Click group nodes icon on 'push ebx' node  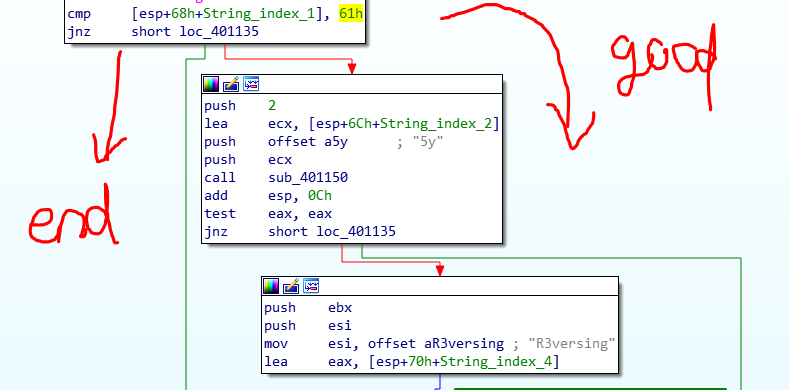coord(311,286)
